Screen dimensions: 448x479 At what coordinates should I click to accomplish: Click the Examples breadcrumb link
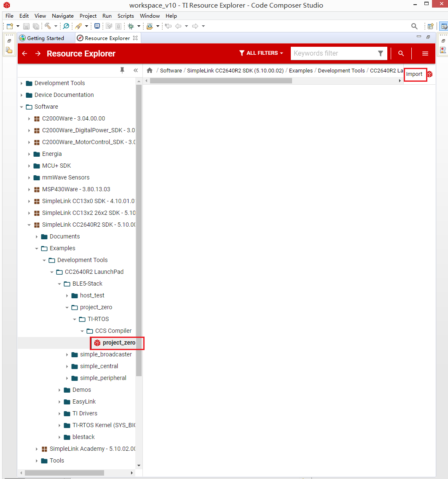coord(301,71)
